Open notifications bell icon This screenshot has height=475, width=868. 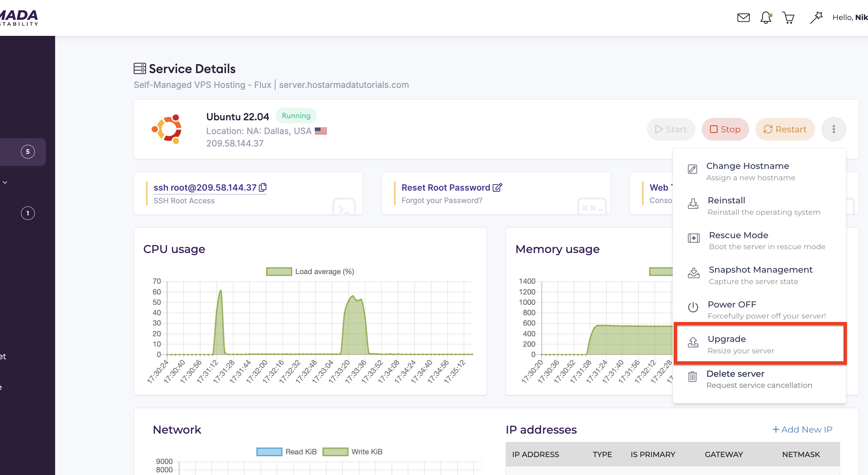coord(766,18)
